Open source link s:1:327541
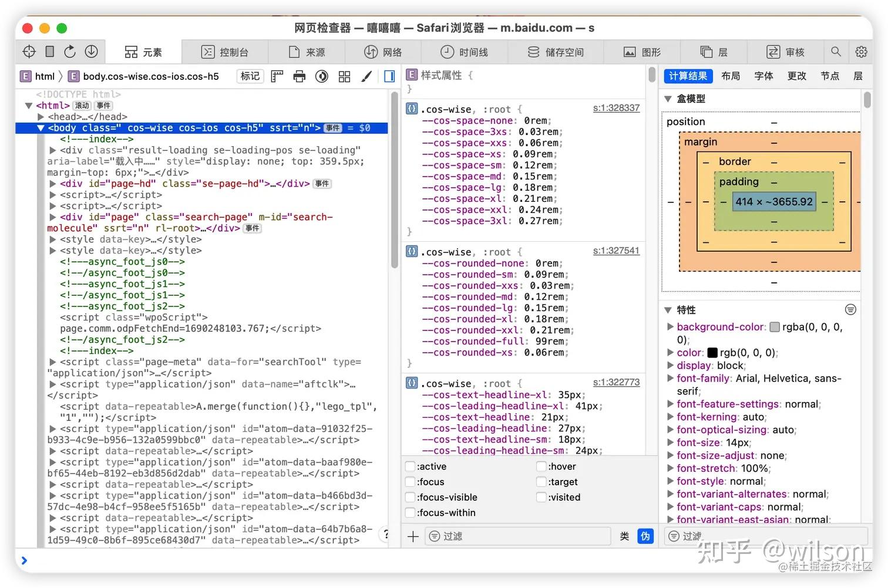888x588 pixels. (616, 251)
